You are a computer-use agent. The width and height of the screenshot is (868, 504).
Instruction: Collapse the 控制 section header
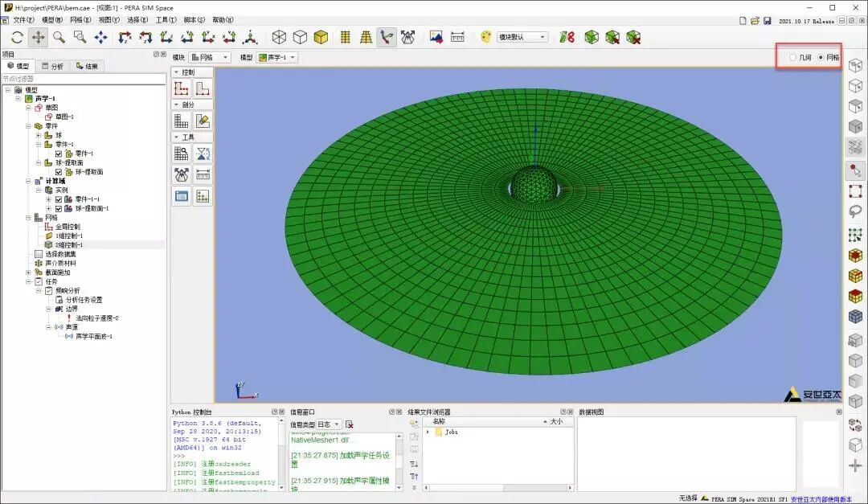[x=192, y=72]
